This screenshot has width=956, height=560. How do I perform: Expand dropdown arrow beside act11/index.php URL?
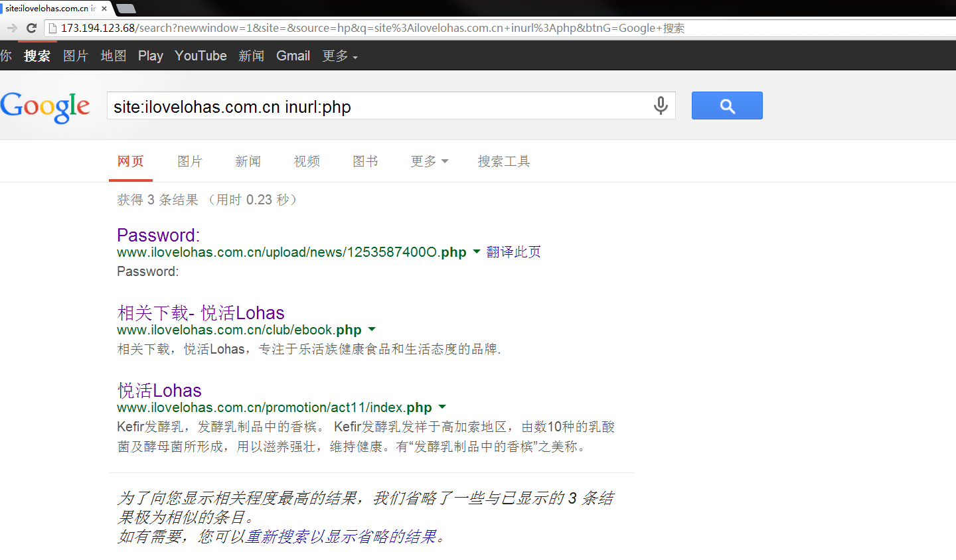coord(442,407)
